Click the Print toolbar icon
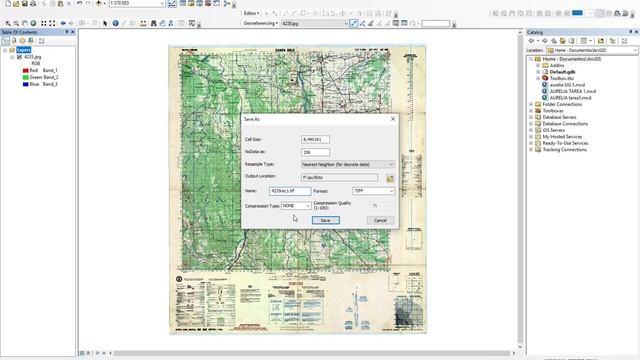 coord(33,4)
